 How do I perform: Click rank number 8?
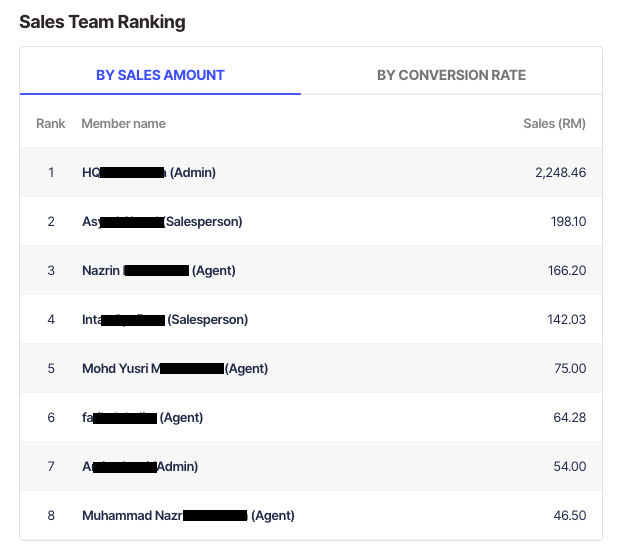tap(51, 515)
